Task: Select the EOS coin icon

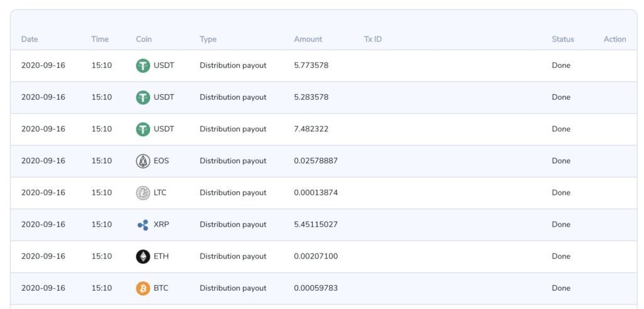Action: coord(143,161)
